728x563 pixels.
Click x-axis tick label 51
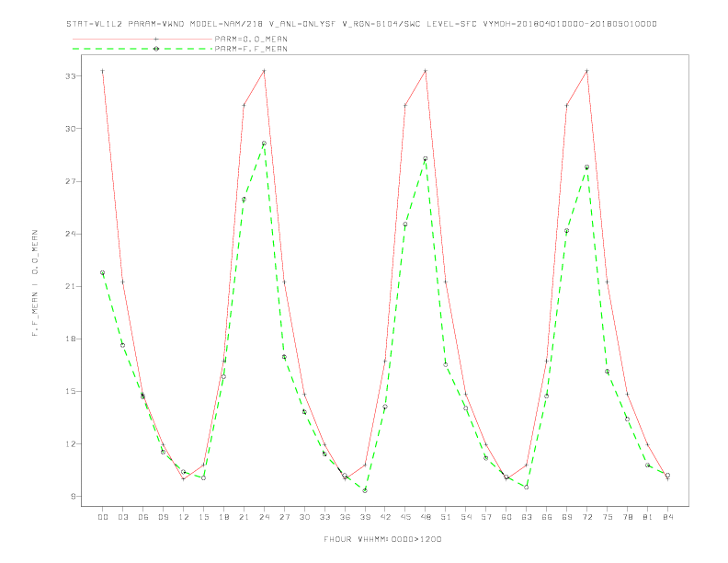pyautogui.click(x=446, y=517)
